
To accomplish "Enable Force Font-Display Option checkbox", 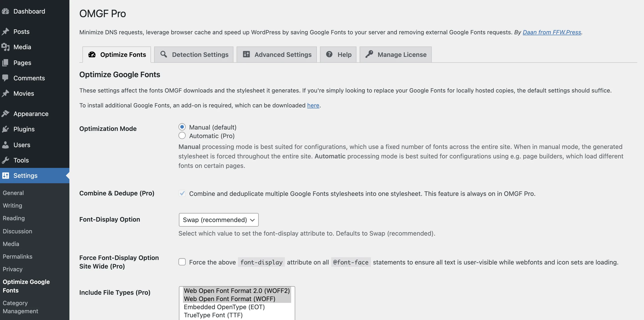I will pos(182,262).
